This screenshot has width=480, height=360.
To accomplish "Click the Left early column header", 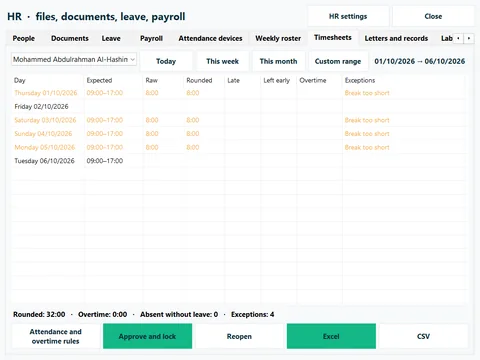I will [279, 80].
